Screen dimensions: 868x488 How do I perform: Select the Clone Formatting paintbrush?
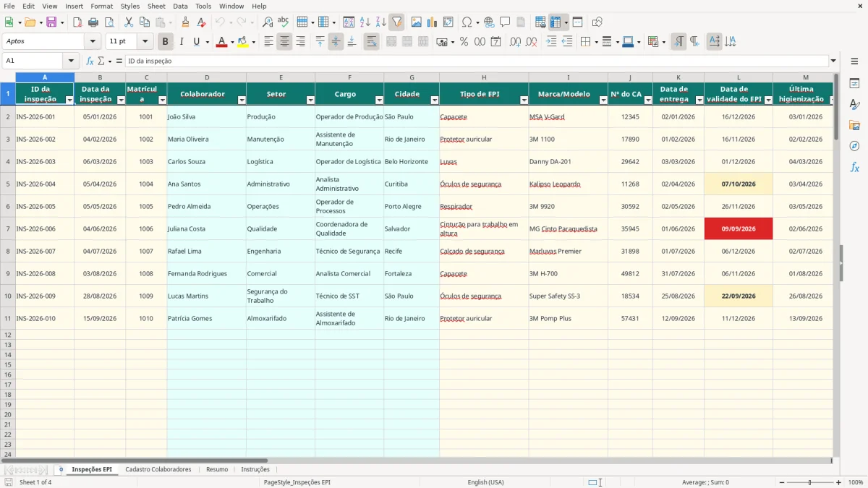point(186,22)
